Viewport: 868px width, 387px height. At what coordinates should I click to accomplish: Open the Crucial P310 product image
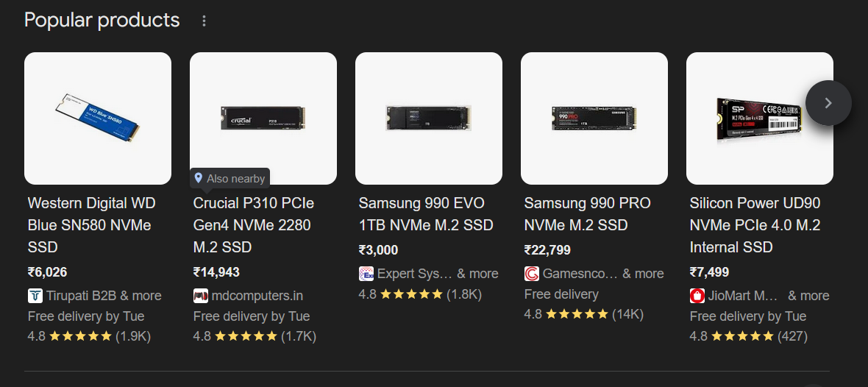(263, 118)
